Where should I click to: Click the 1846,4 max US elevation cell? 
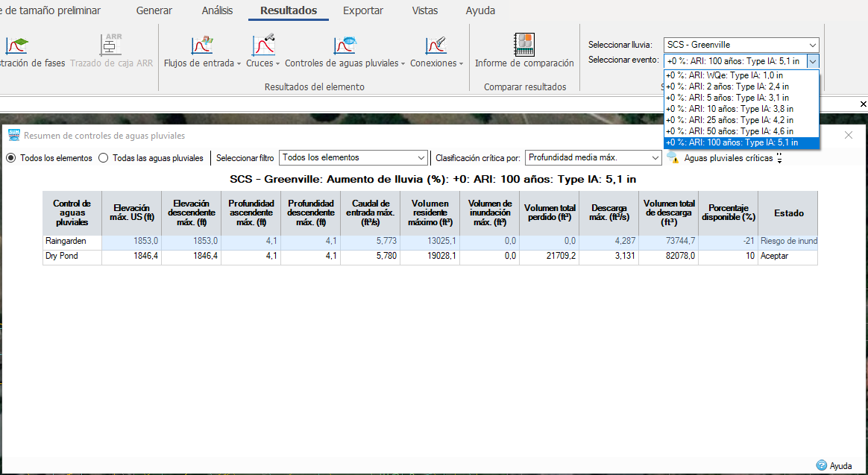tap(132, 257)
